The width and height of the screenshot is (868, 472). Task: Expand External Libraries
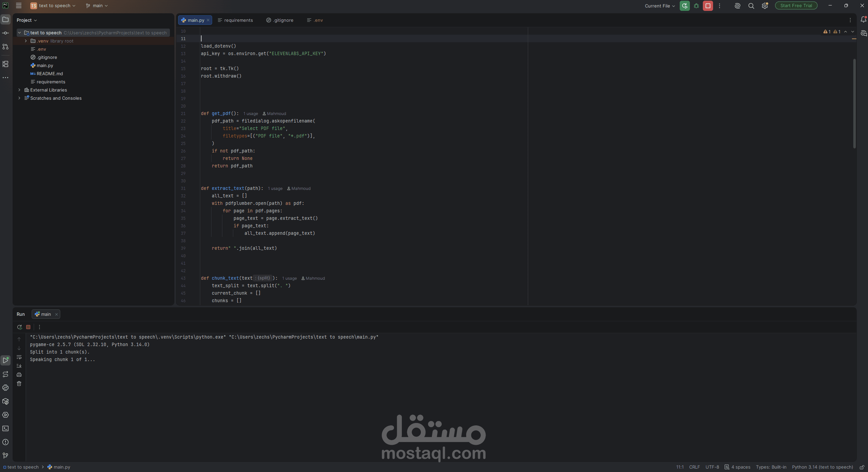pos(19,90)
